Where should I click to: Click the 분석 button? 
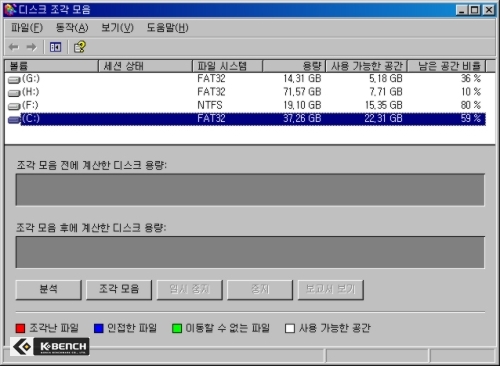pyautogui.click(x=49, y=290)
